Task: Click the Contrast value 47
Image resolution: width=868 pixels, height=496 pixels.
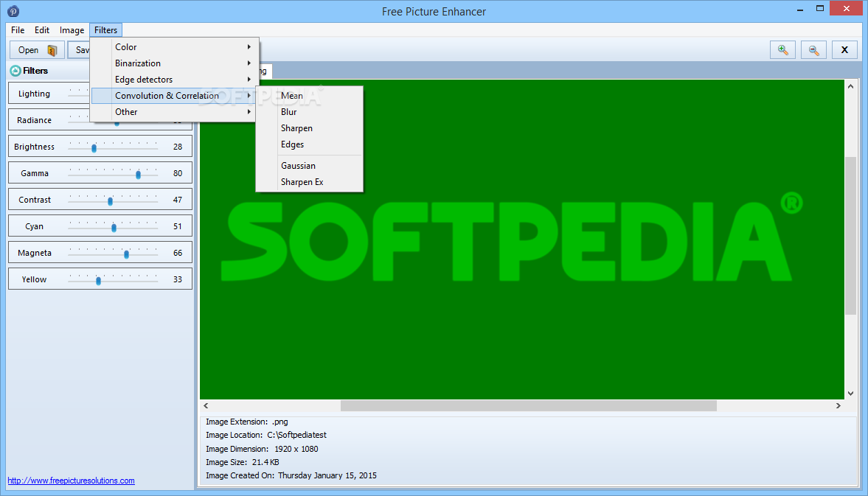Action: click(178, 200)
